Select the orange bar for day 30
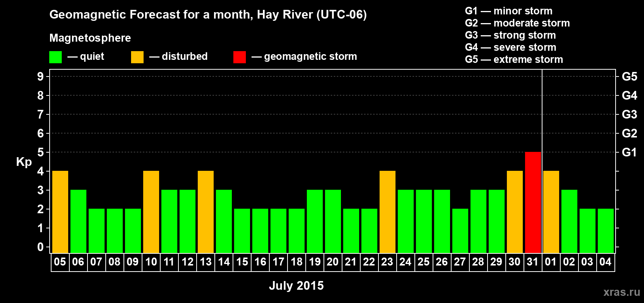Viewport: 644px width, 303px height. coord(515,212)
